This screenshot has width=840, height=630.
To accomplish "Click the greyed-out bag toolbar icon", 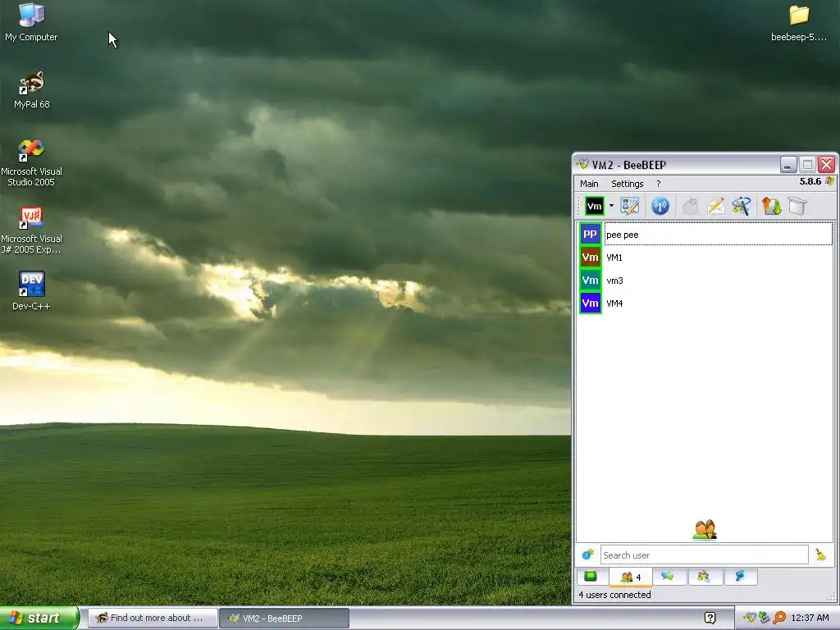I will [691, 206].
